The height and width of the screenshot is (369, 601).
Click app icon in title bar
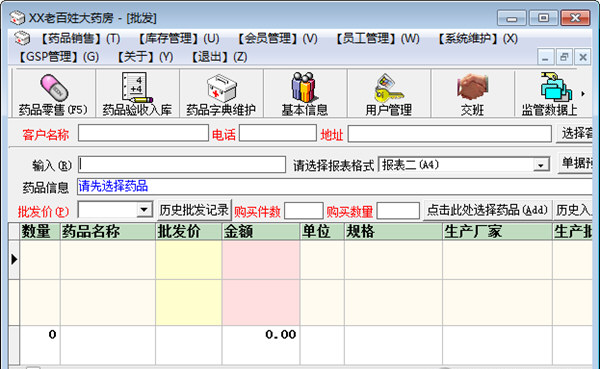[17, 18]
